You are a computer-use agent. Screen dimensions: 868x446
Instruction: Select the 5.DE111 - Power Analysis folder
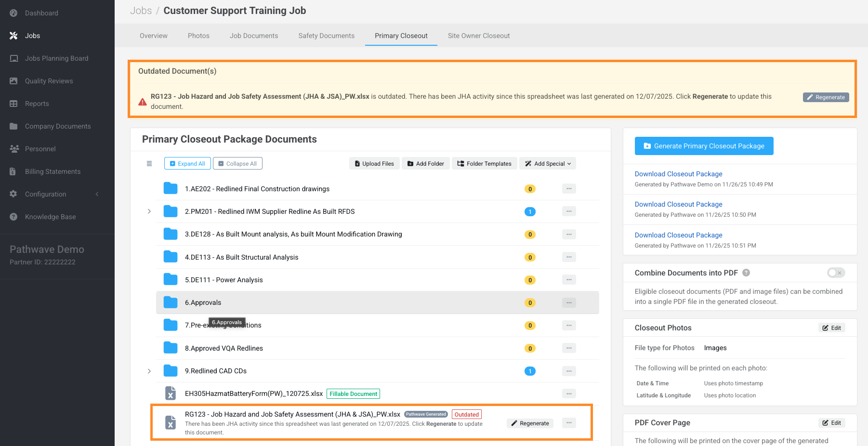pyautogui.click(x=224, y=280)
